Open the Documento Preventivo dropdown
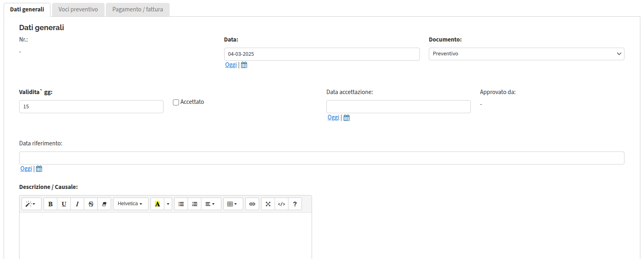Screen dimensions: 644x259 point(526,54)
